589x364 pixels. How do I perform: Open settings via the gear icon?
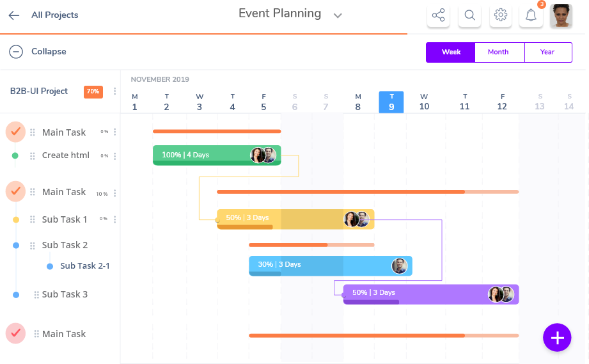[500, 15]
